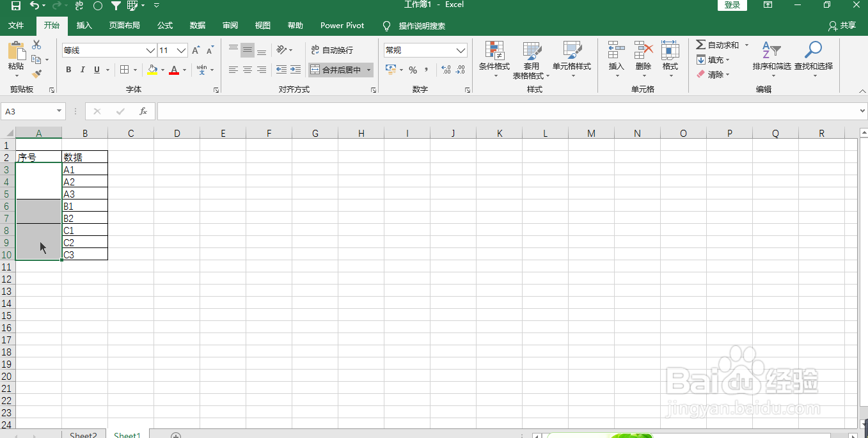
Task: Switch to the Power Pivot tab
Action: (x=342, y=26)
